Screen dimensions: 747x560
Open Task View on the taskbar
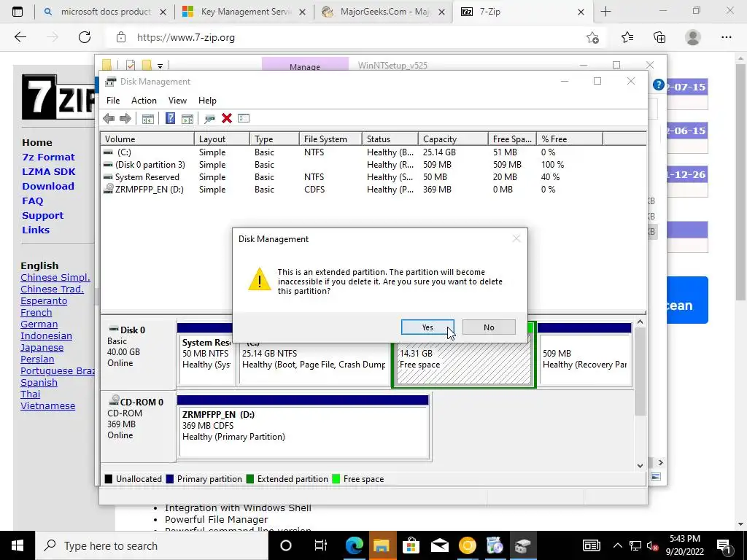point(321,545)
